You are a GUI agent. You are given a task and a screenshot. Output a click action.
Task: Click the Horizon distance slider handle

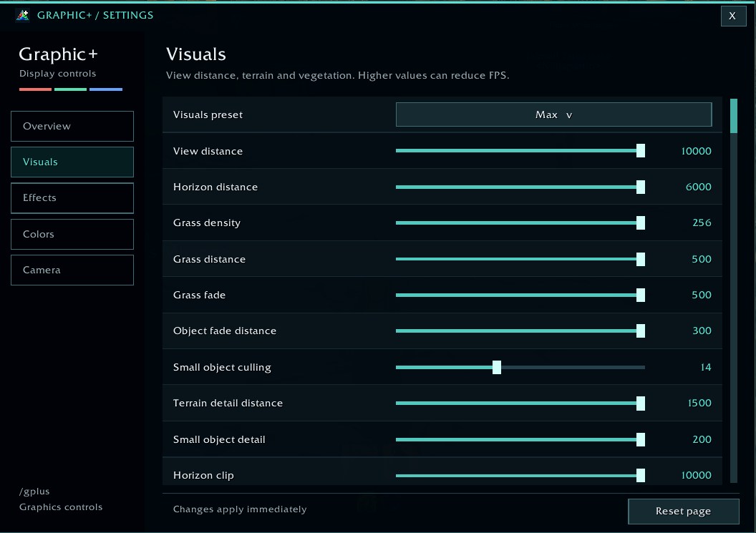pos(640,187)
